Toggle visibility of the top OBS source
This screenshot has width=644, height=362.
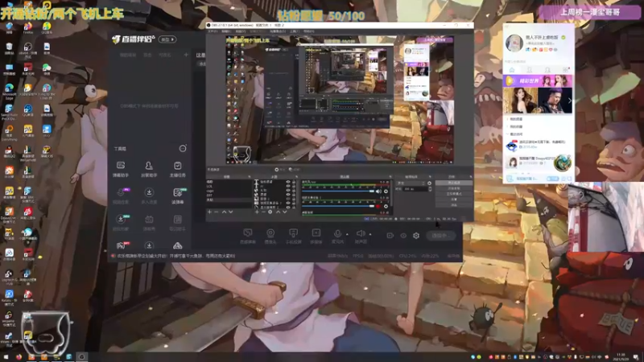pyautogui.click(x=288, y=182)
